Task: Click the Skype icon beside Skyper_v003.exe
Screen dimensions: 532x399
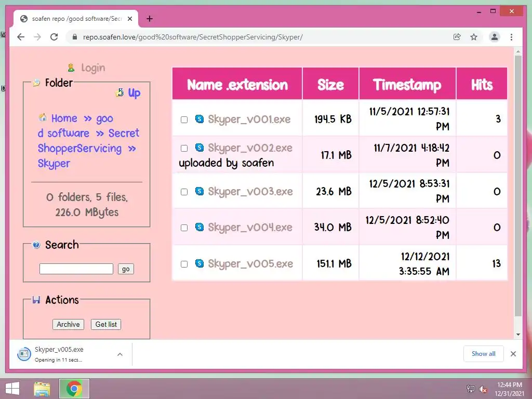Action: pos(199,191)
